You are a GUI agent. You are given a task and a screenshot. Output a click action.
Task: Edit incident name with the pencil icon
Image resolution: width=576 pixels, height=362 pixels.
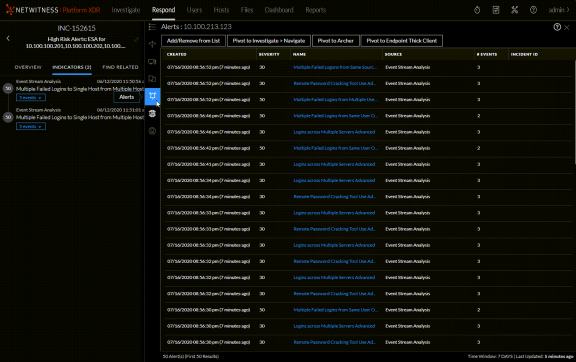point(137,39)
